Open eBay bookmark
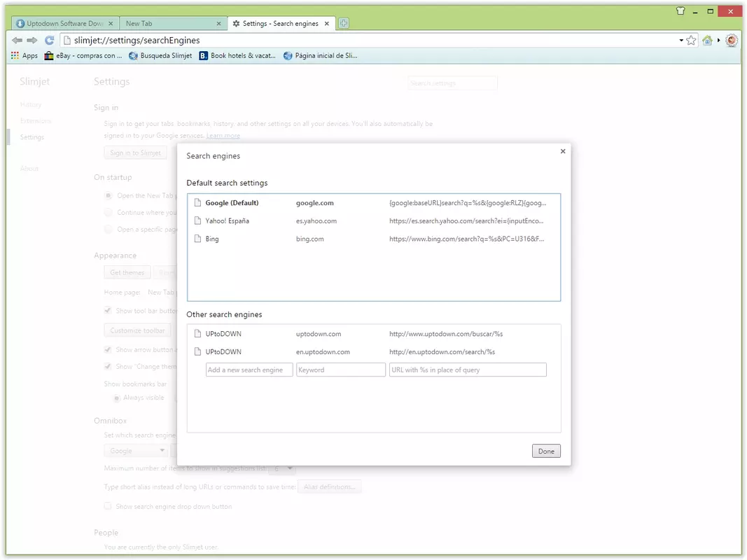The width and height of the screenshot is (747, 560). click(83, 56)
